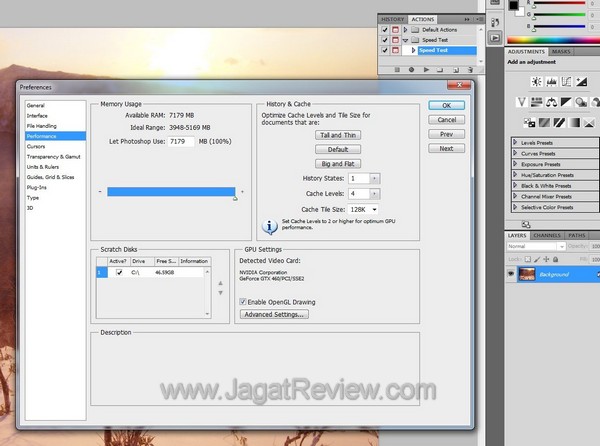Select Cursors in the Preferences category list
This screenshot has width=600, height=446.
click(x=36, y=146)
